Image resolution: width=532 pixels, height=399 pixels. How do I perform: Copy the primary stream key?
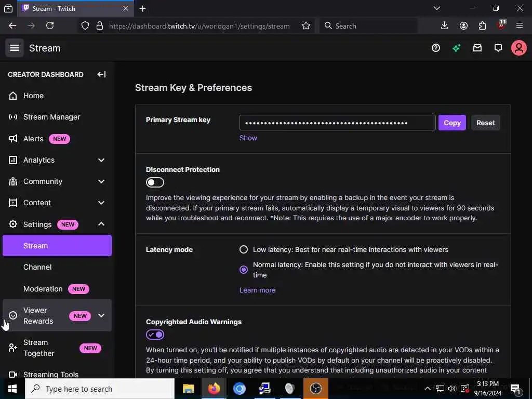pyautogui.click(x=452, y=123)
